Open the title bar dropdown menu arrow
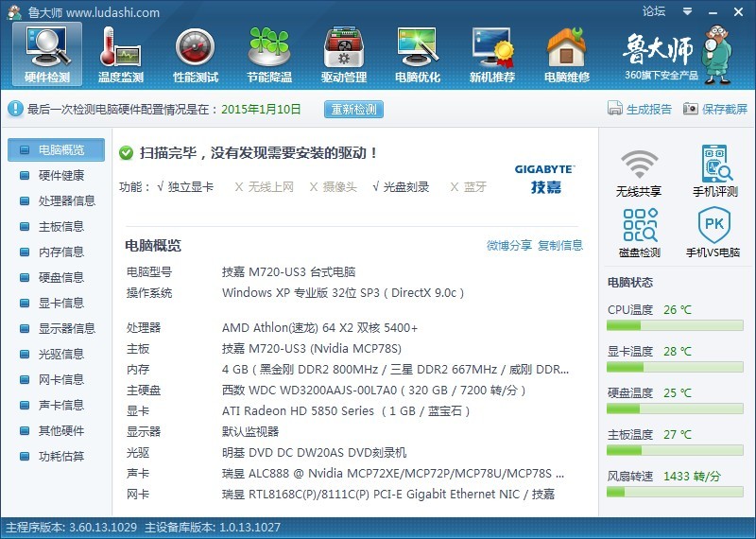Viewport: 756px width, 539px height. [688, 11]
